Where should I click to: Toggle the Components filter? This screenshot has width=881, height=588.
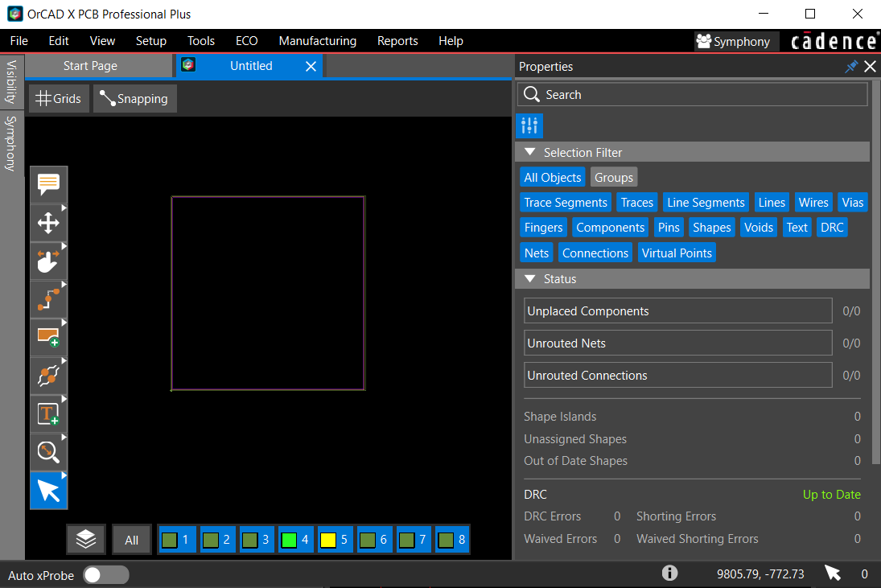point(610,228)
